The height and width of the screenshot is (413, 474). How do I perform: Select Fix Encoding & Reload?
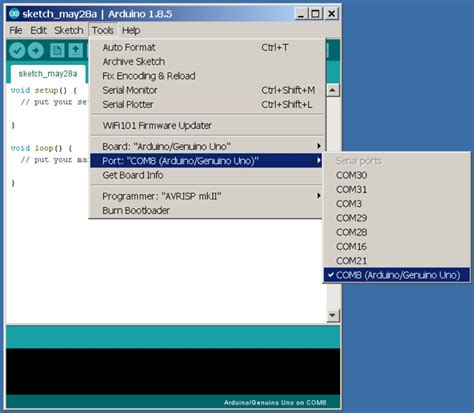pos(207,76)
